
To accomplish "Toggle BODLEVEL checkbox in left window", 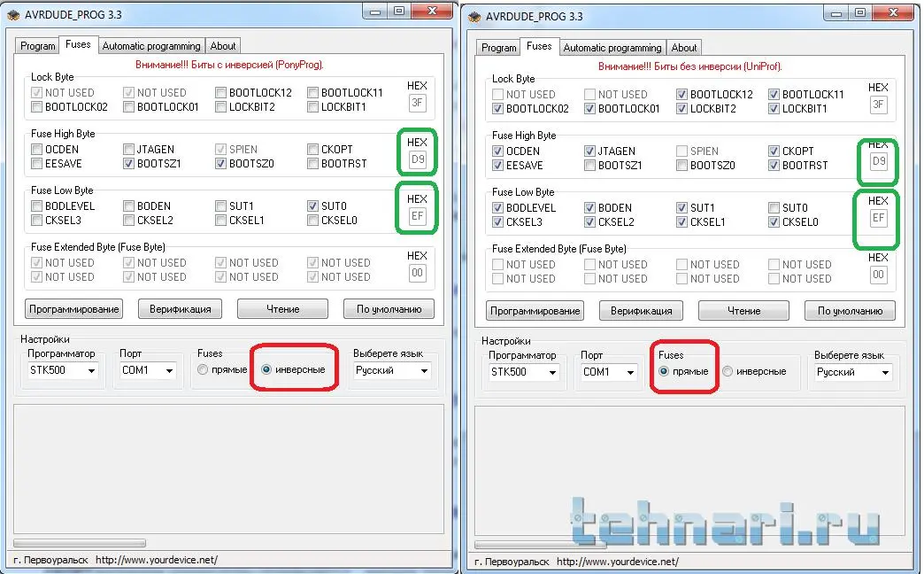I will (x=36, y=206).
